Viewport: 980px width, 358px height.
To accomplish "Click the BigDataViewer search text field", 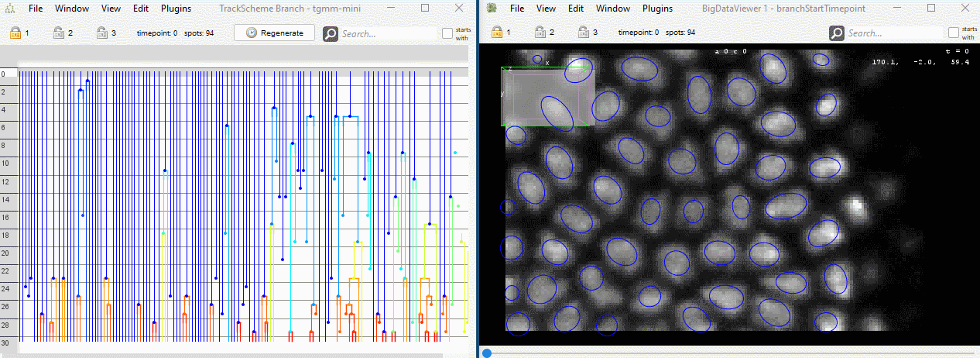I will click(894, 33).
